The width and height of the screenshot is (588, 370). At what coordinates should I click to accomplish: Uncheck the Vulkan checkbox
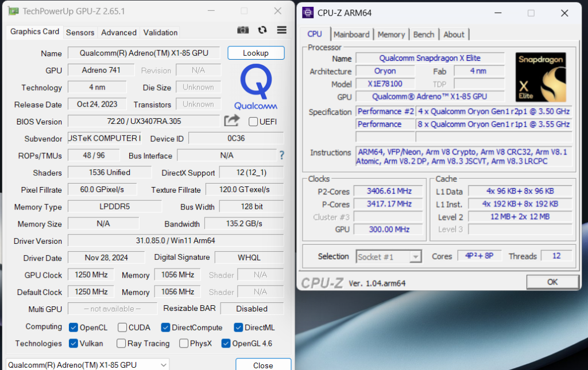point(73,344)
